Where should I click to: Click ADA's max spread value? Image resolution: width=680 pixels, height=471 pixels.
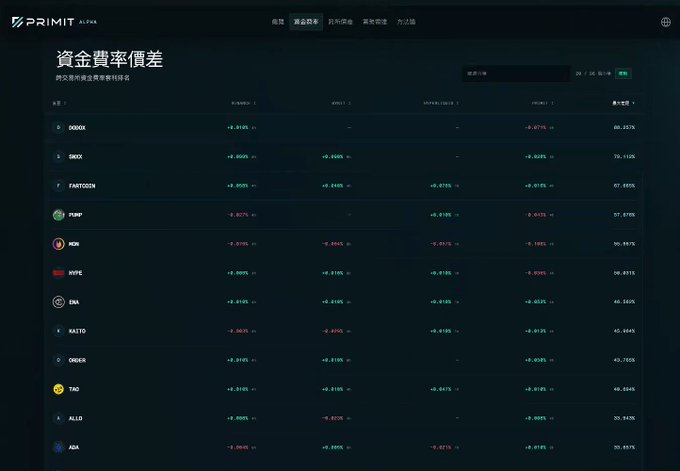(624, 447)
